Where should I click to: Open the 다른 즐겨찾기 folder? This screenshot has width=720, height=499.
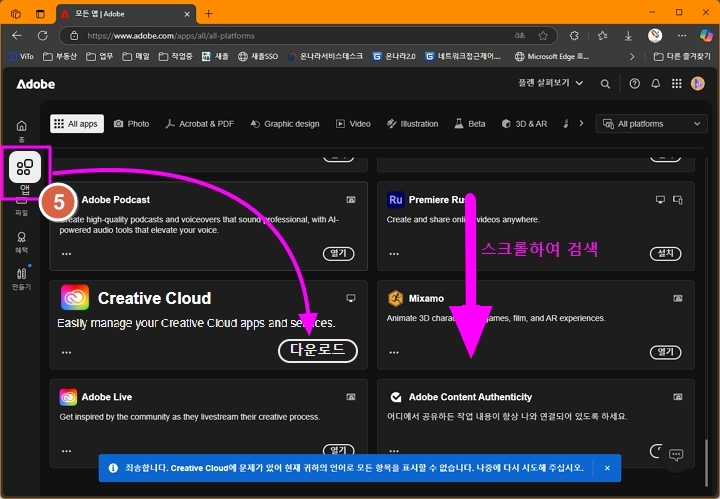[x=682, y=56]
